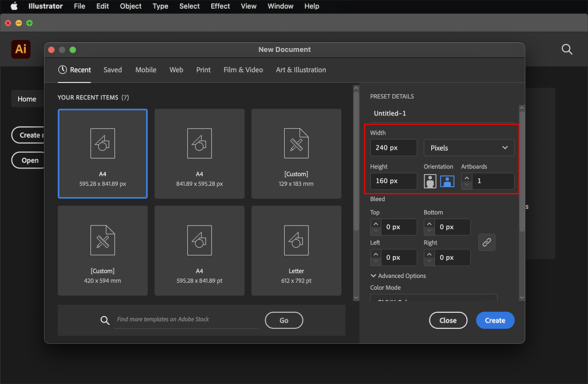588x384 pixels.
Task: Select Custom 420 x 594 mm preset
Action: [x=102, y=251]
